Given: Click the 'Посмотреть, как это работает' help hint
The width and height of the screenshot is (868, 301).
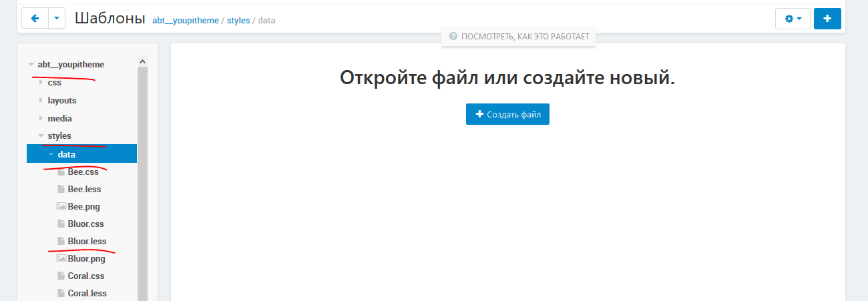Looking at the screenshot, I should (519, 37).
